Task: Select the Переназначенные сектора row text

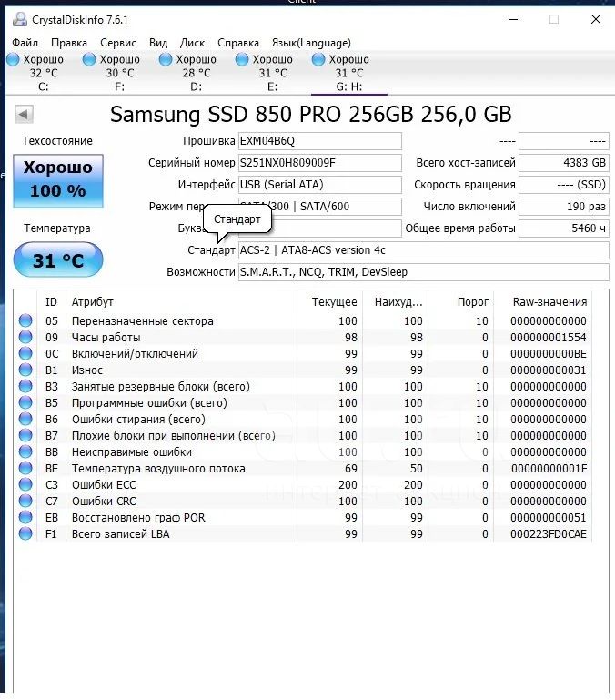Action: (142, 321)
